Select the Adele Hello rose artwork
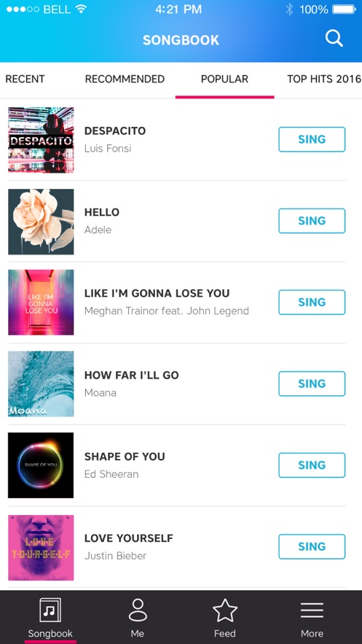Screen dimensions: 362x644 coord(41,222)
